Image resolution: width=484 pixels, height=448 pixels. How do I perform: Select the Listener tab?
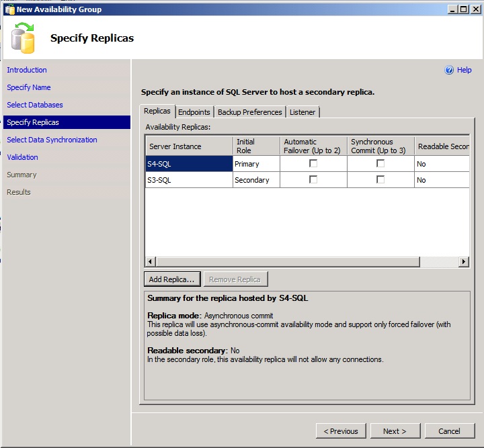(x=302, y=112)
